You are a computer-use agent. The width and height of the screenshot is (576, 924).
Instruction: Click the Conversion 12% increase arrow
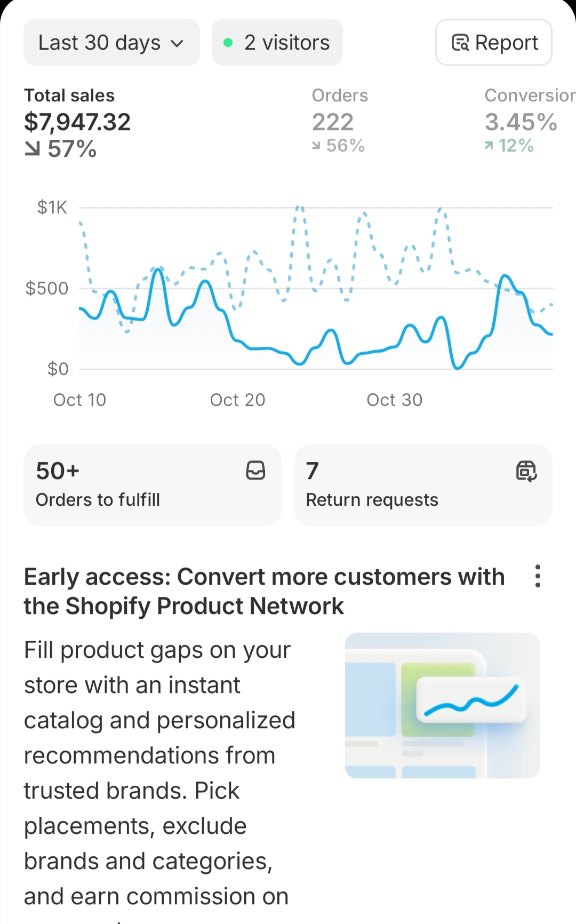[x=489, y=146]
